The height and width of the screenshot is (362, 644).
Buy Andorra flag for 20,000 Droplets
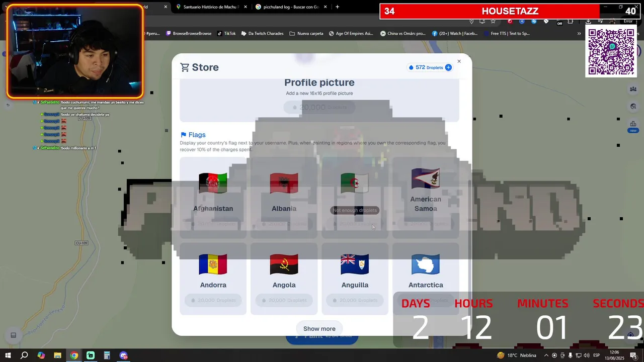(x=213, y=300)
